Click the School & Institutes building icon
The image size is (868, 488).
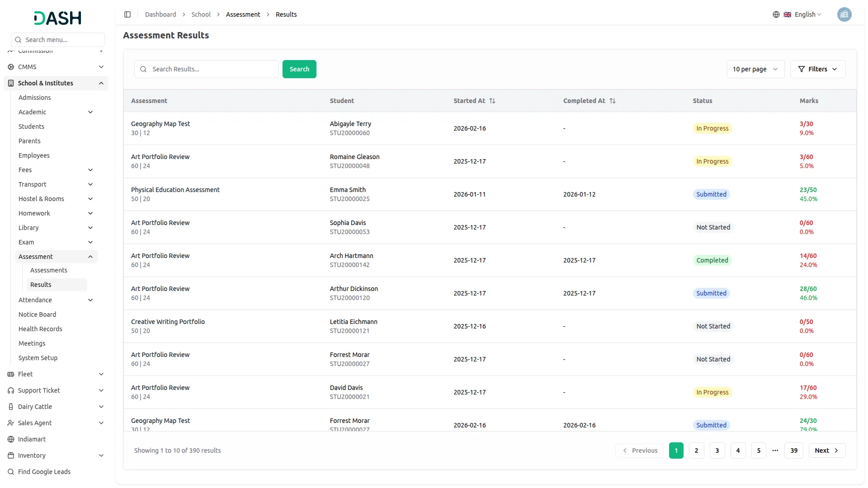point(11,83)
